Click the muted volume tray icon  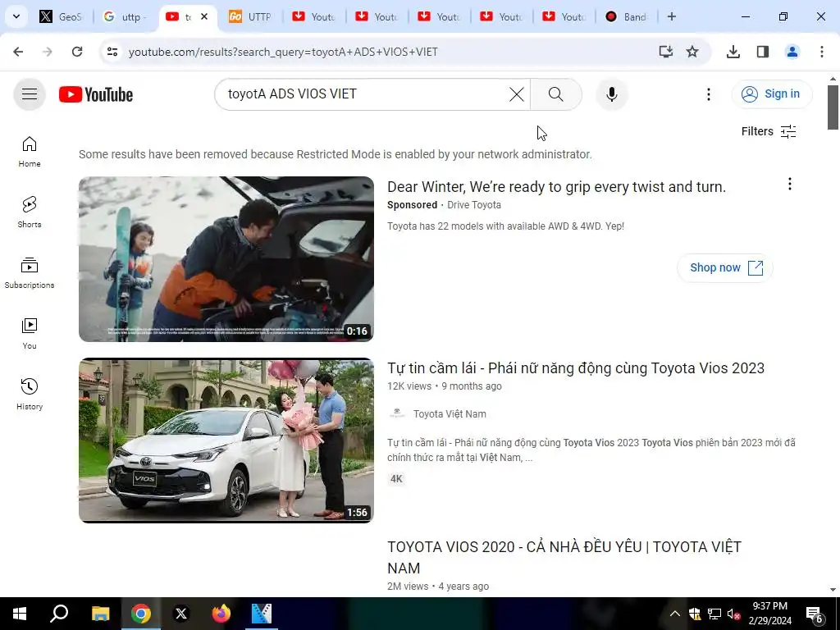tap(733, 614)
